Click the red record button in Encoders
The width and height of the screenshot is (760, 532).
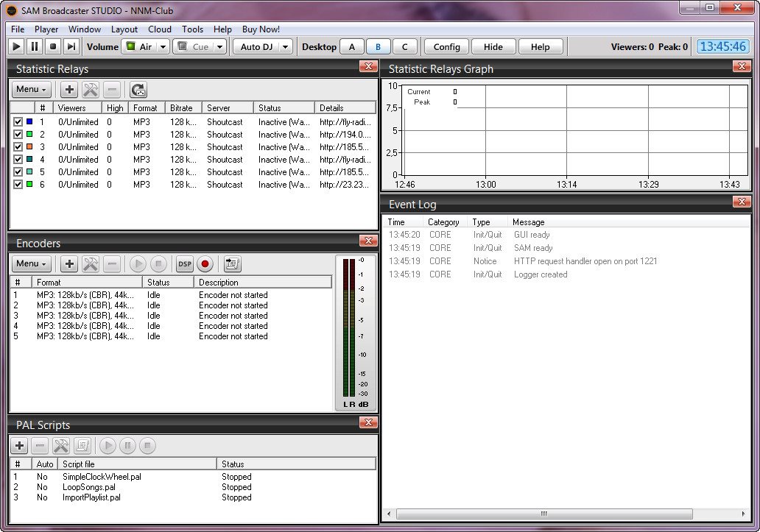click(x=205, y=264)
